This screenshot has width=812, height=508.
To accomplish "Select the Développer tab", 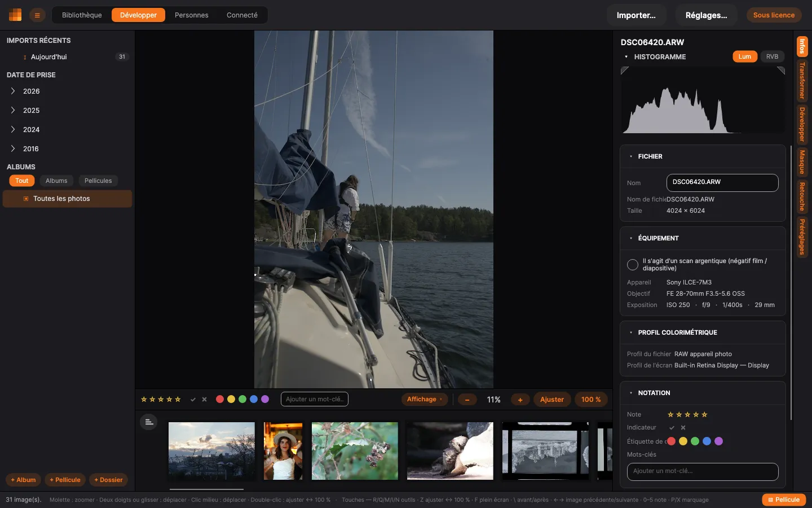I will pyautogui.click(x=138, y=15).
